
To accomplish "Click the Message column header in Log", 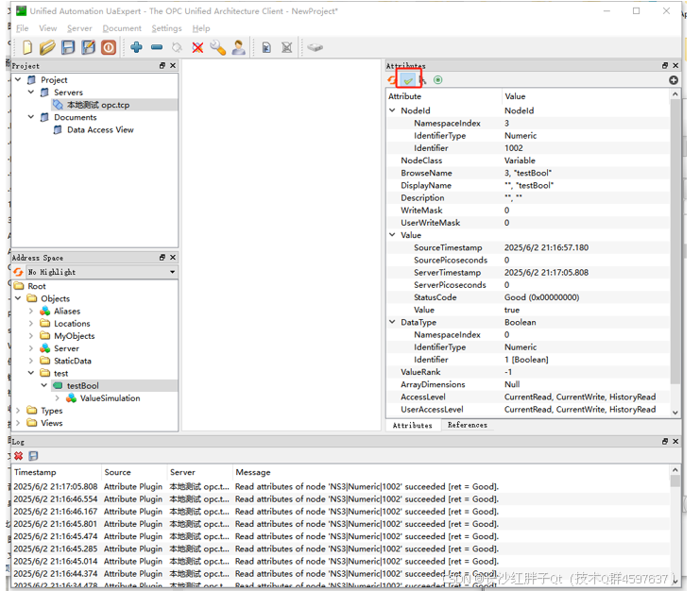I will pos(252,472).
